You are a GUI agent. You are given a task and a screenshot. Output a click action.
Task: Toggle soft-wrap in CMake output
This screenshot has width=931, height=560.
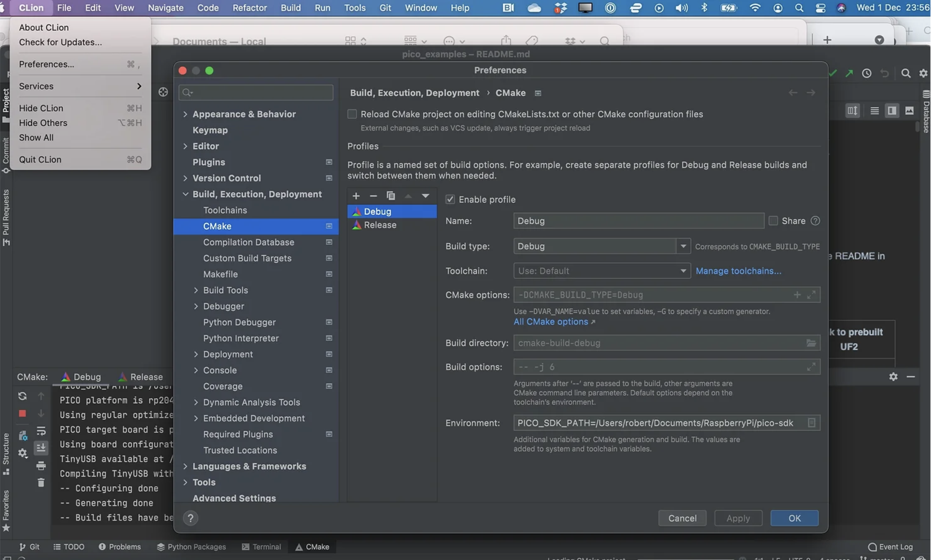click(41, 431)
